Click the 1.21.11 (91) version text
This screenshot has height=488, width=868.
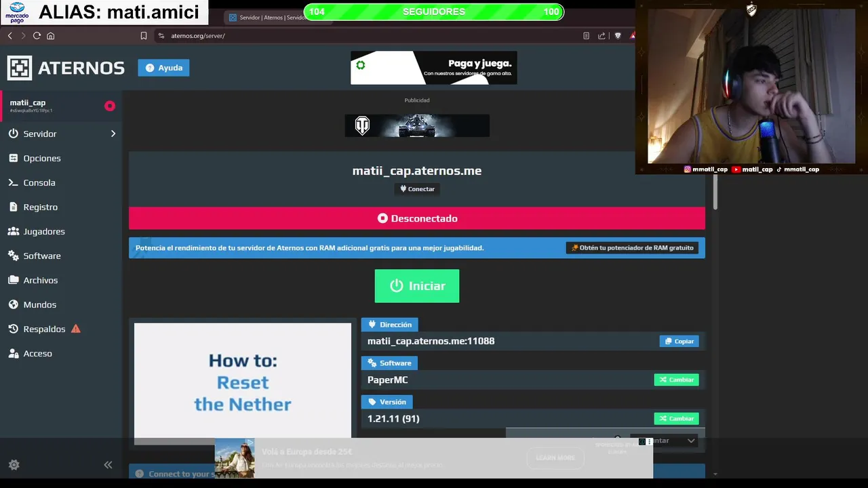pos(393,418)
